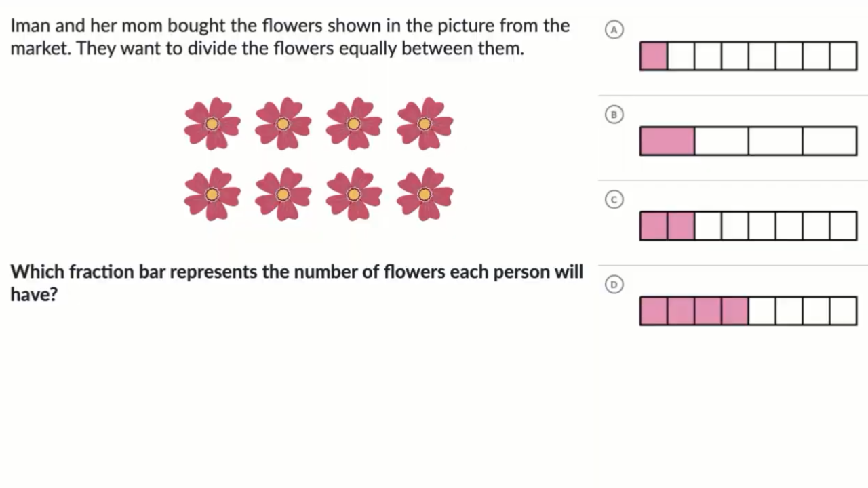868x488 pixels.
Task: Click the second flower in the bottom row
Action: tap(283, 195)
